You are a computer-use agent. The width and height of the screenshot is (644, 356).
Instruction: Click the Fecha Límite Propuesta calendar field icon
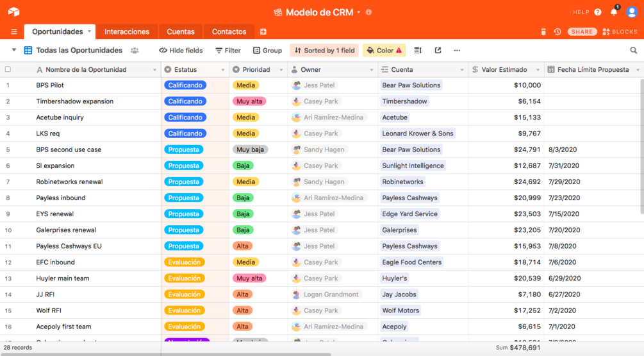551,69
